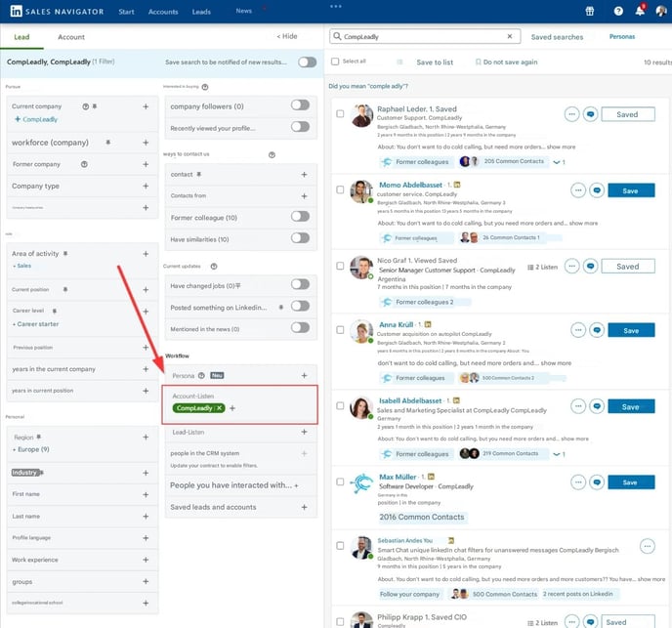Image resolution: width=672 pixels, height=628 pixels.
Task: Click the help question mark icon in header
Action: (x=617, y=12)
